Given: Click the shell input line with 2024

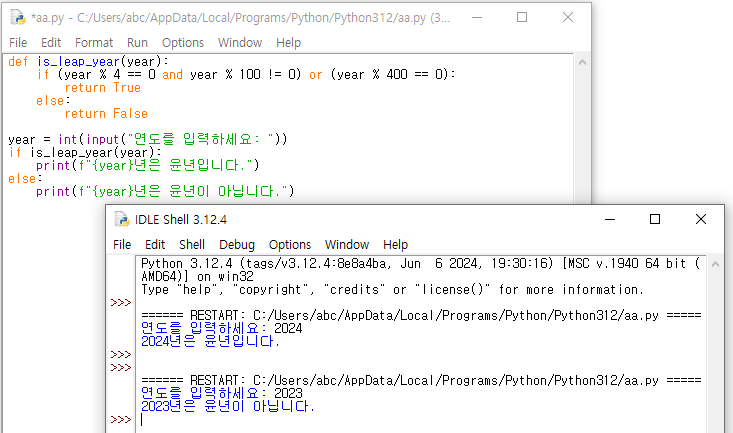Looking at the screenshot, I should pos(222,328).
